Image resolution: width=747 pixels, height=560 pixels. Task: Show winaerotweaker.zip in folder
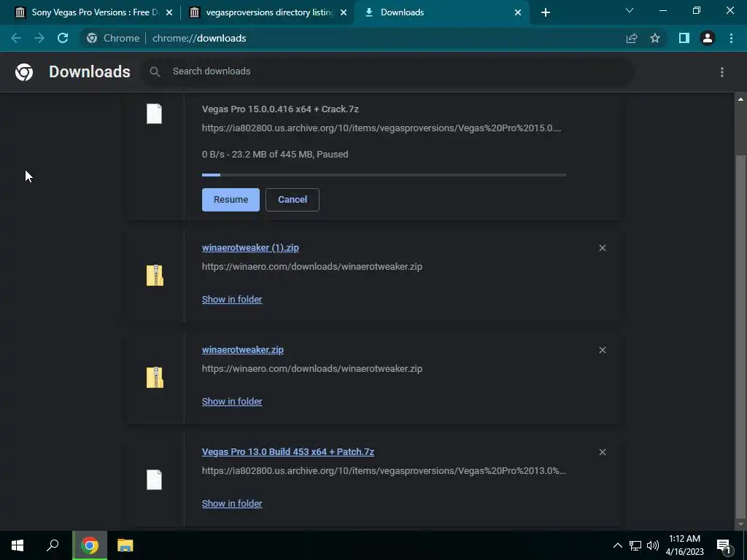pyautogui.click(x=232, y=402)
